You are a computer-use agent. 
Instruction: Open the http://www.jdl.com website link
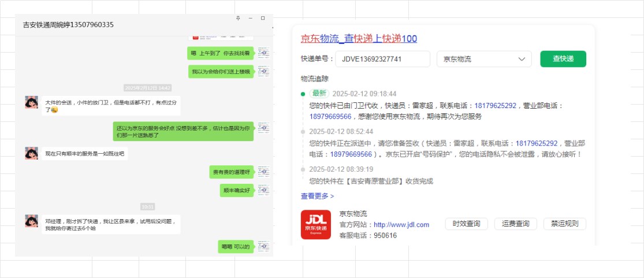[x=401, y=224]
